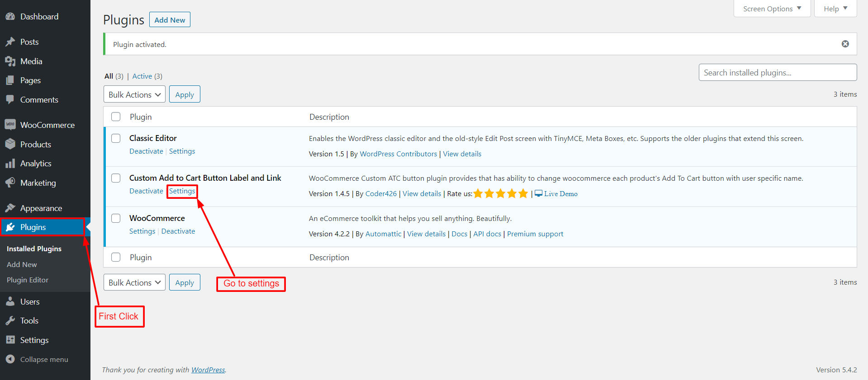Click the bottom Apply button
Viewport: 868px width, 380px height.
point(185,282)
